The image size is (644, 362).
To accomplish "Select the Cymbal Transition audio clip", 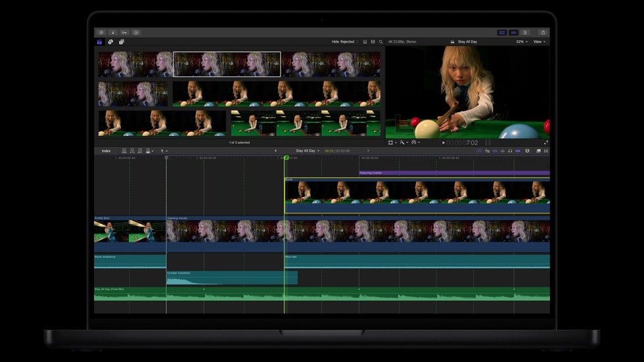I will tap(231, 278).
